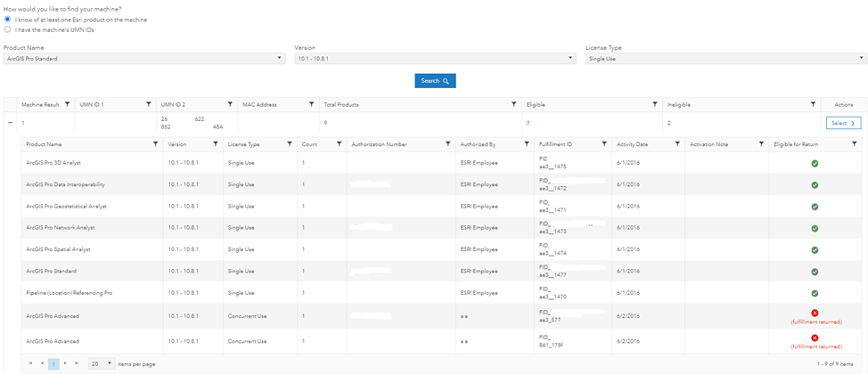Filter the Total Products column
The image size is (868, 374).
tap(515, 104)
